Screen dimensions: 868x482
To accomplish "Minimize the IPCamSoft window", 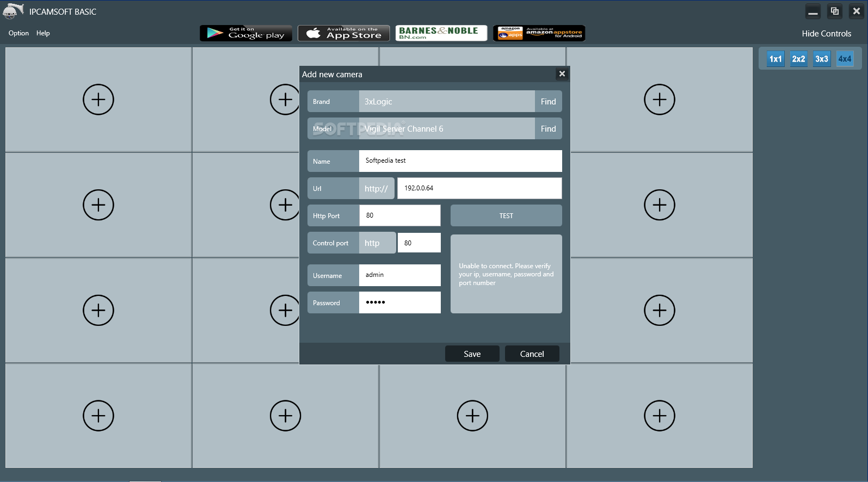I will (x=813, y=11).
